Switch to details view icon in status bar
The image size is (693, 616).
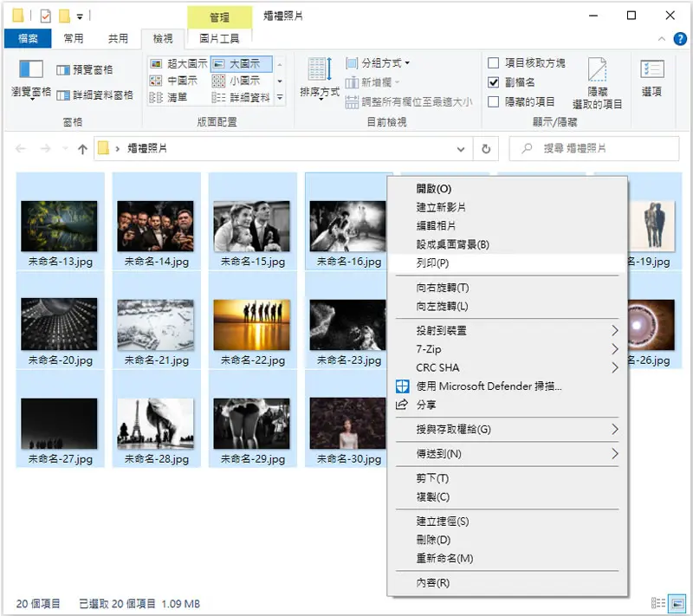658,603
